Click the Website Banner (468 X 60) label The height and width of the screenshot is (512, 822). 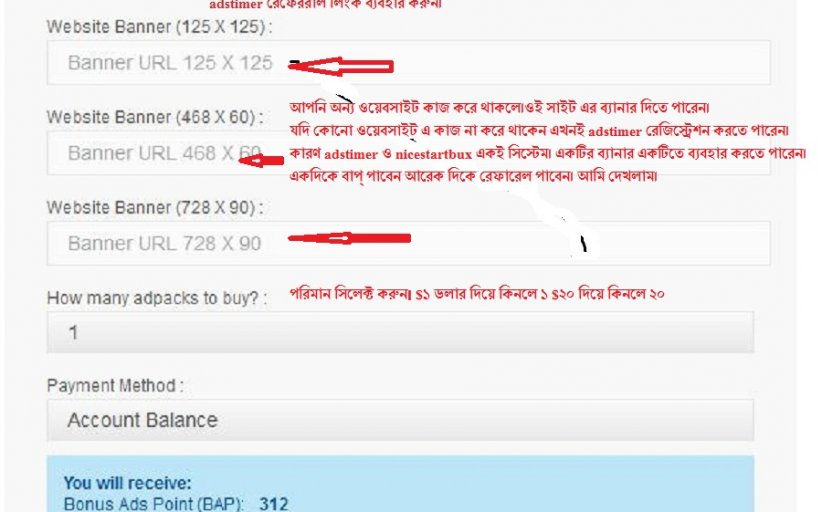(x=155, y=117)
